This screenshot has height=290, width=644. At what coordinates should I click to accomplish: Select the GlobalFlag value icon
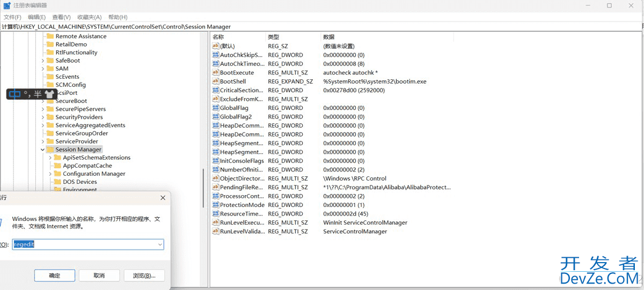(216, 108)
